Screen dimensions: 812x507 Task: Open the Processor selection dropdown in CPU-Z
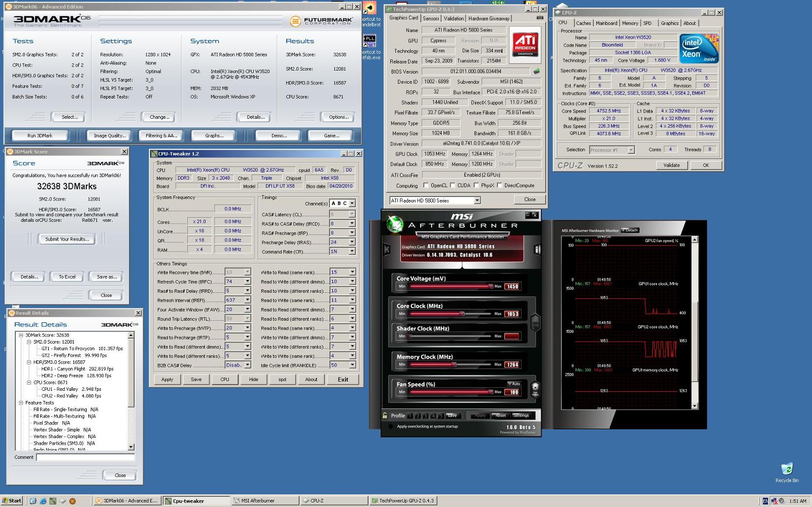click(631, 150)
